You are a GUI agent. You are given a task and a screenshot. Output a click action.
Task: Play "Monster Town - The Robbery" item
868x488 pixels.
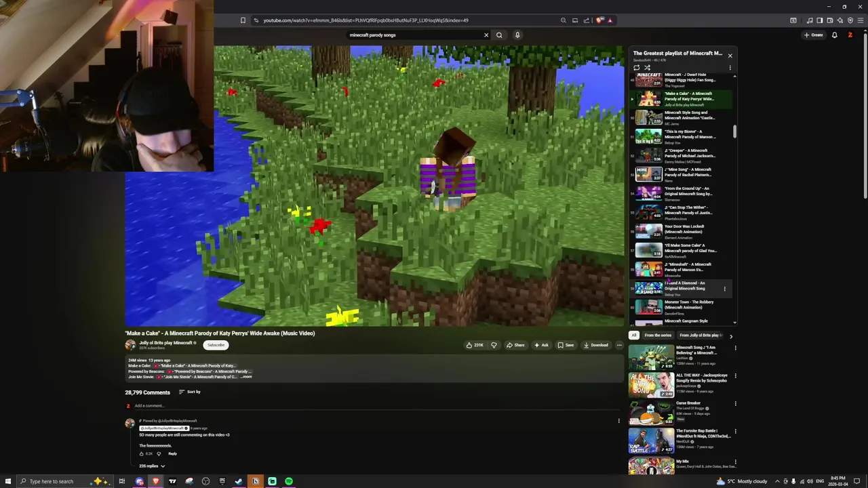[682, 307]
